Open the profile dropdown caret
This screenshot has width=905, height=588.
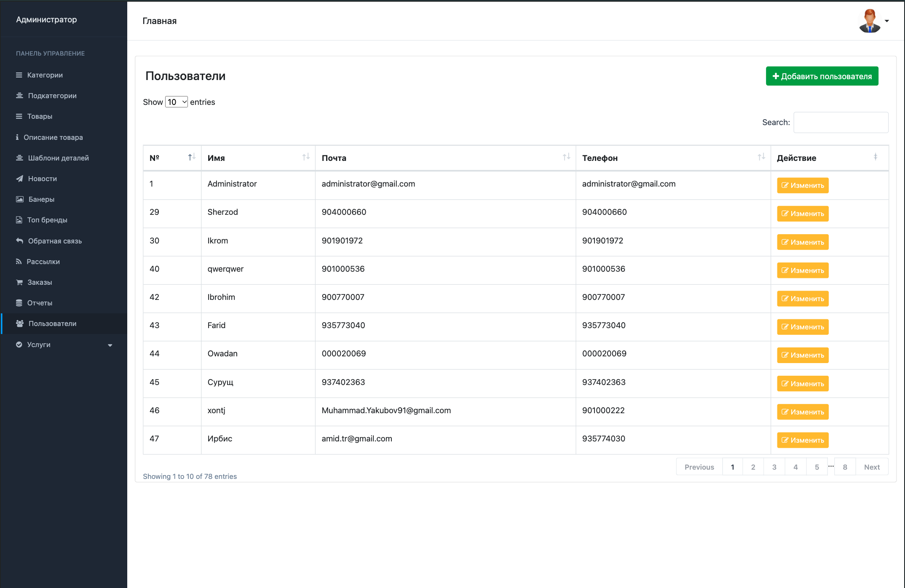[x=887, y=21]
